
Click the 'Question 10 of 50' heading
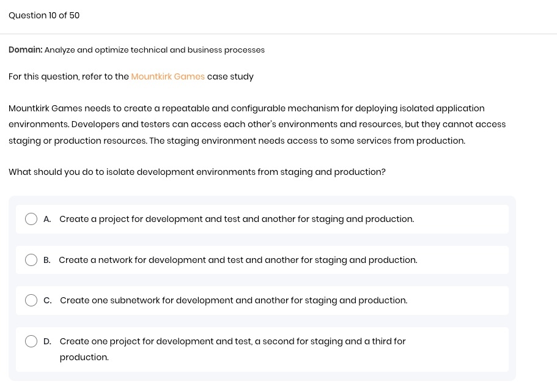point(44,15)
